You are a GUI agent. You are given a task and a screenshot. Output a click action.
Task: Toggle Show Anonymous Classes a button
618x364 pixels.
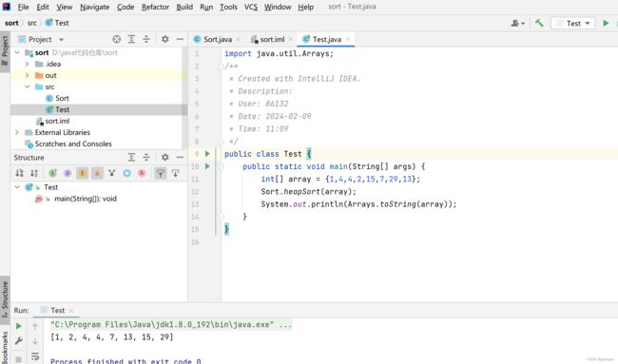97,173
